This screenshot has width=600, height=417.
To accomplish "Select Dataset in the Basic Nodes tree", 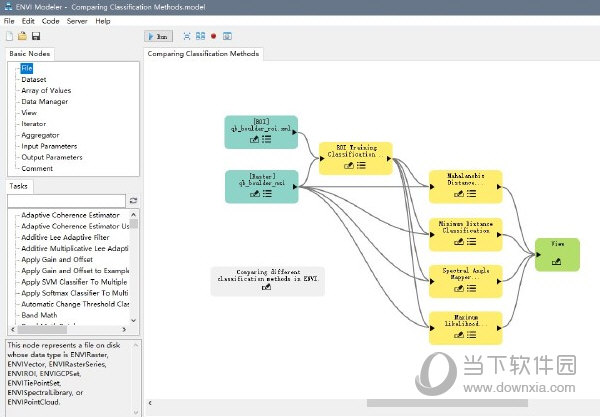I will click(x=34, y=80).
